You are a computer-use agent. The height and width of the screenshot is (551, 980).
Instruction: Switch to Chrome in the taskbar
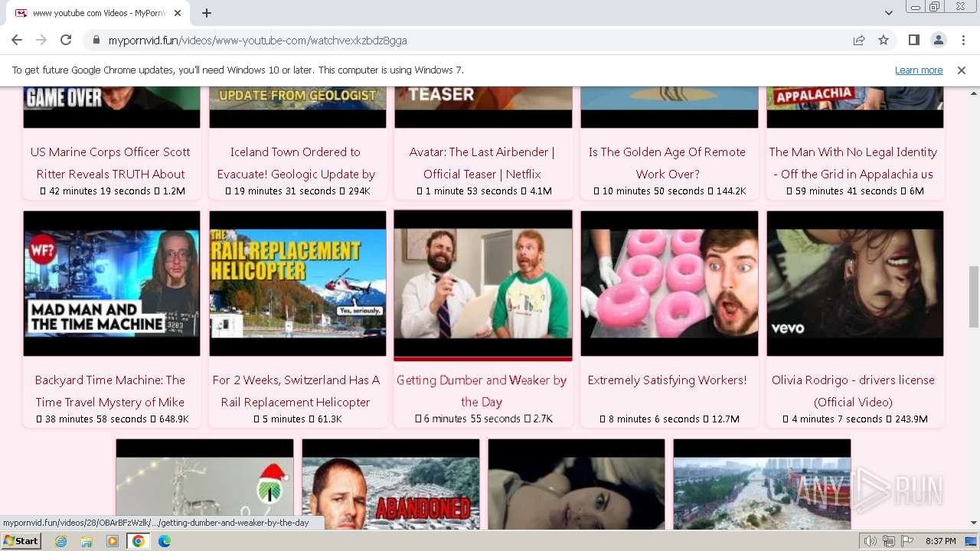pos(139,541)
